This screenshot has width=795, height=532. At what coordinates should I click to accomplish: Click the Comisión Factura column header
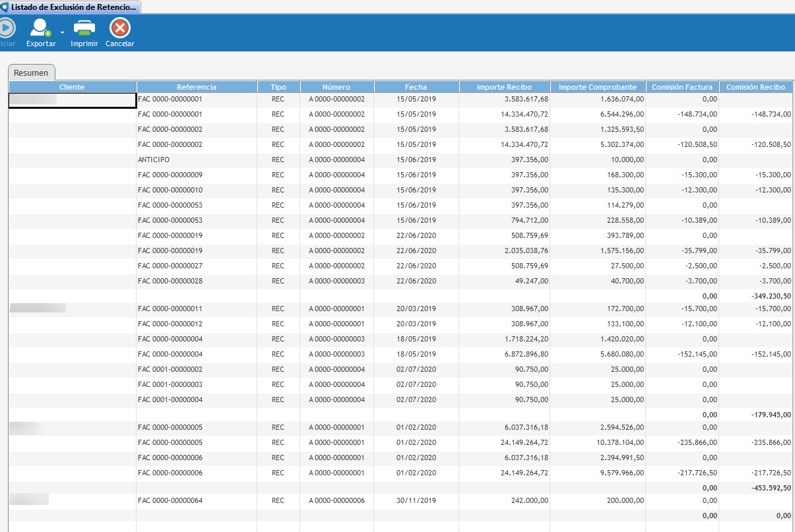click(x=682, y=87)
